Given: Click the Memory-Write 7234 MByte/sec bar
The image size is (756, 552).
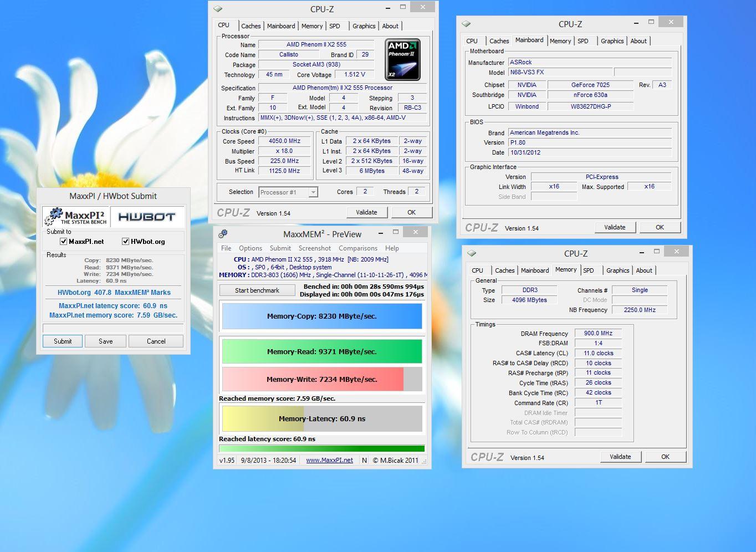Looking at the screenshot, I should [322, 379].
